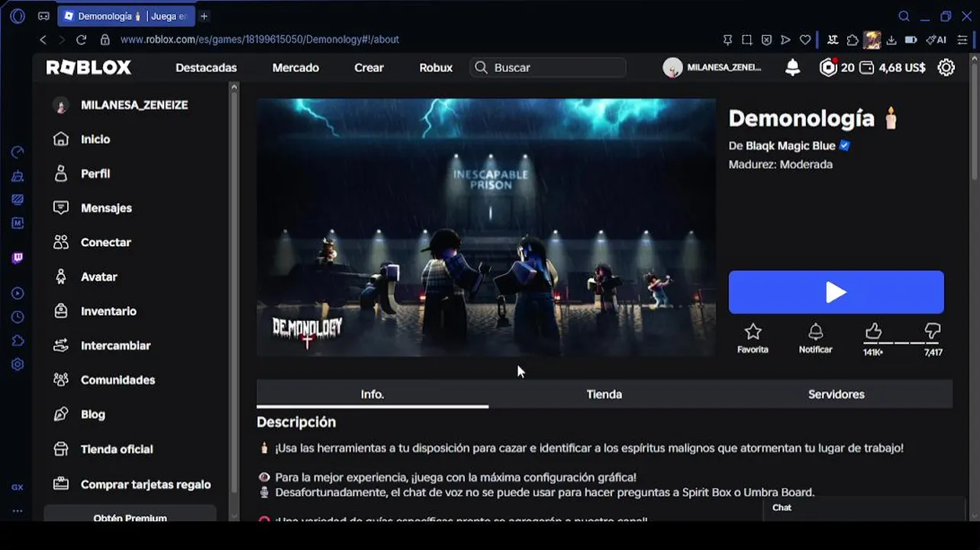
Task: Open the Lucid Mode icon in toolbar
Action: tap(833, 40)
